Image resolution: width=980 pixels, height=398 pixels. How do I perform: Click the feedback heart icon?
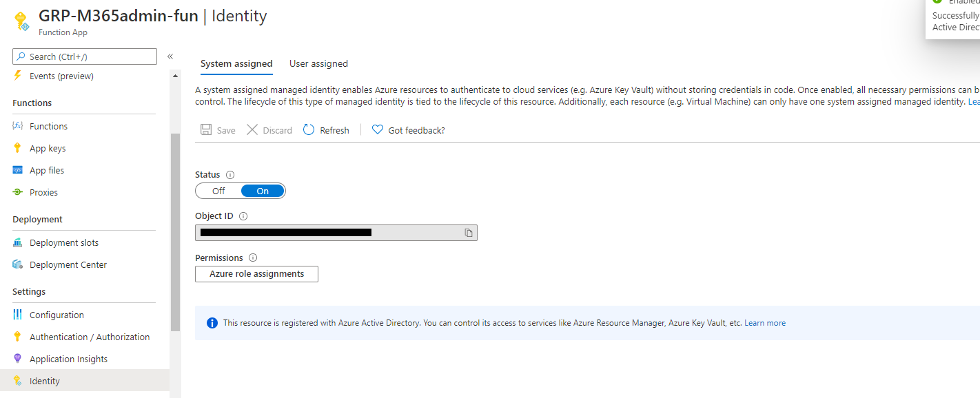[378, 129]
